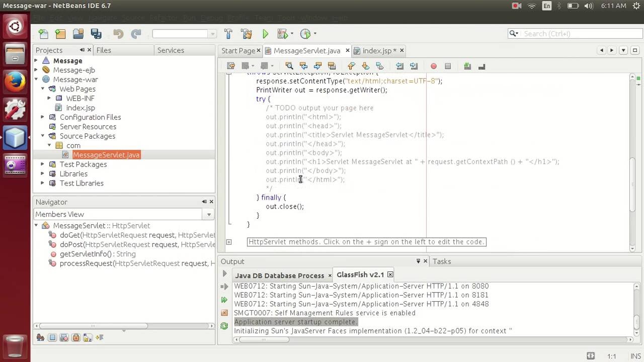Expand the Libraries node
This screenshot has height=362, width=644.
point(43,173)
